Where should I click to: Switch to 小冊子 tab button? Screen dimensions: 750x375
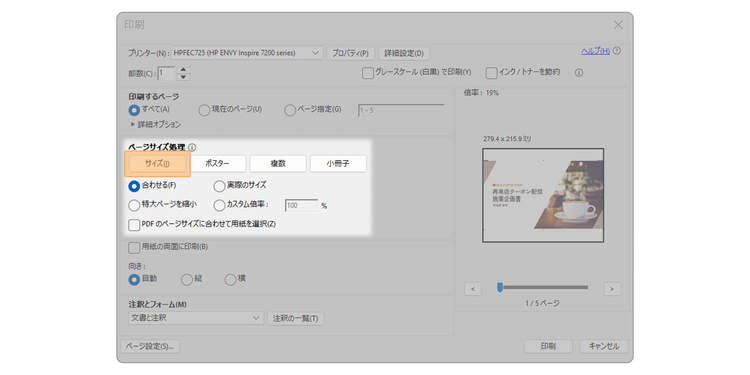[x=338, y=164]
